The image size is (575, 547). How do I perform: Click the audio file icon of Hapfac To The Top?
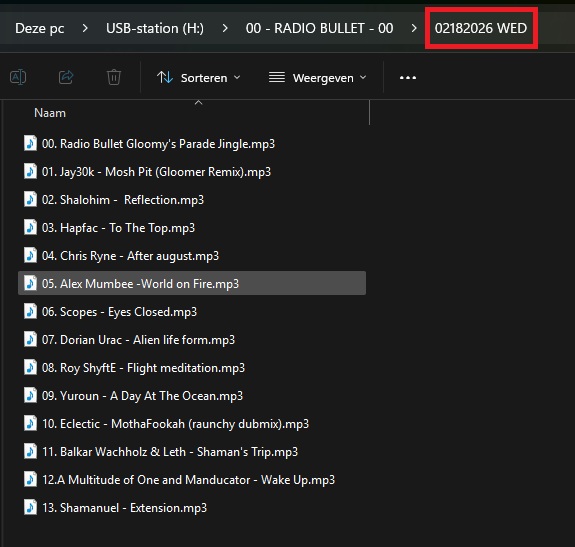pyautogui.click(x=30, y=227)
